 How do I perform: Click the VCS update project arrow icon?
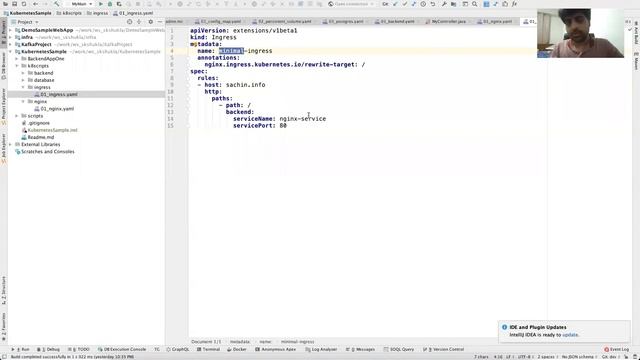pos(395,4)
